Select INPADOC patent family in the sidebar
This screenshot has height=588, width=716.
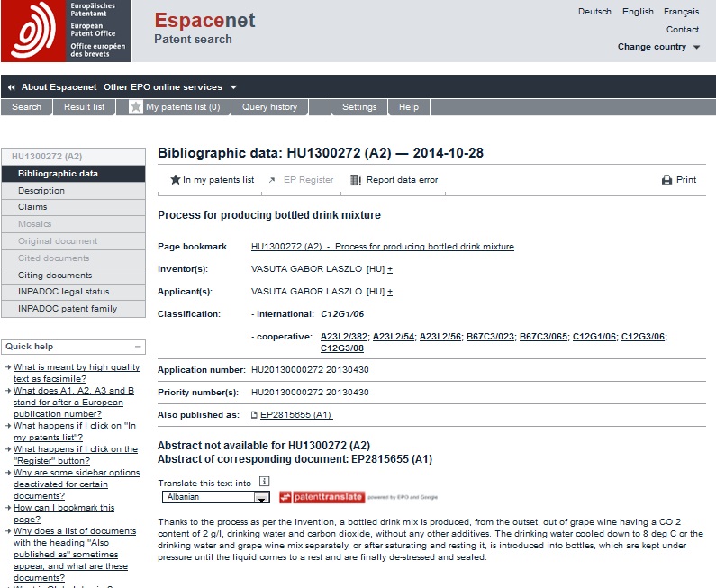[x=74, y=309]
